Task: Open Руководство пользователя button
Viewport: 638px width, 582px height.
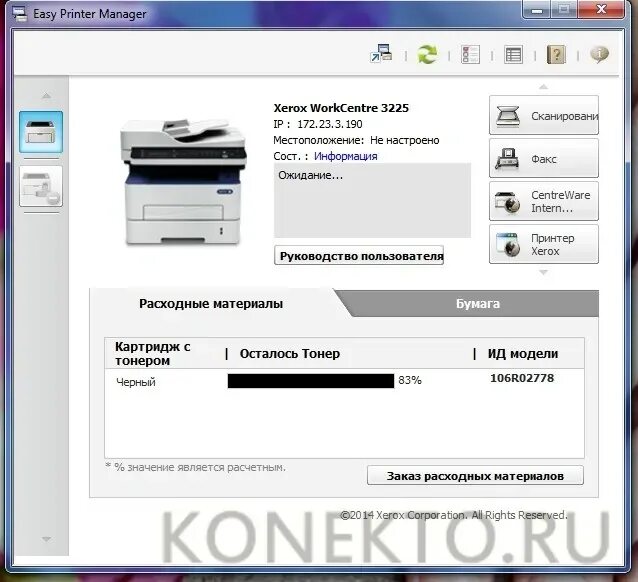Action: tap(359, 256)
